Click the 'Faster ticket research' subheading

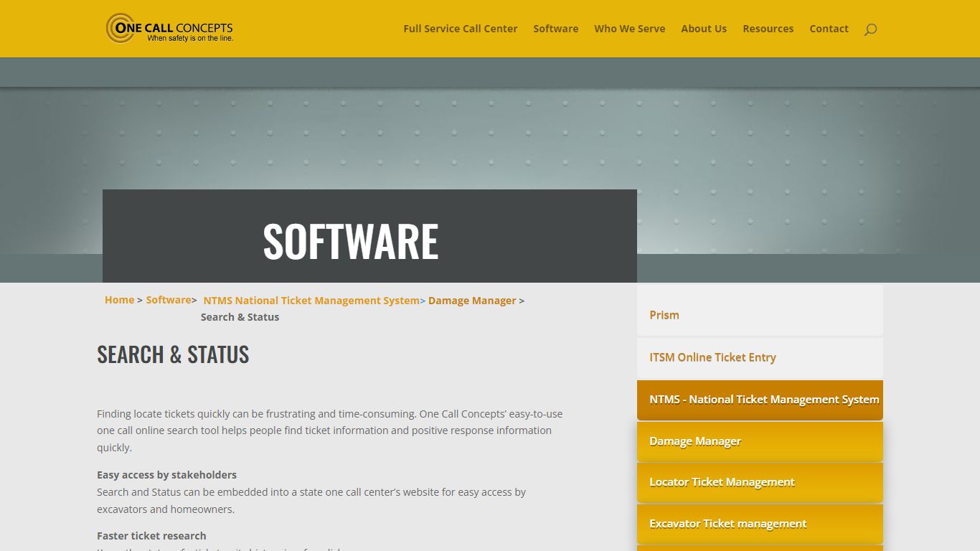pyautogui.click(x=151, y=536)
